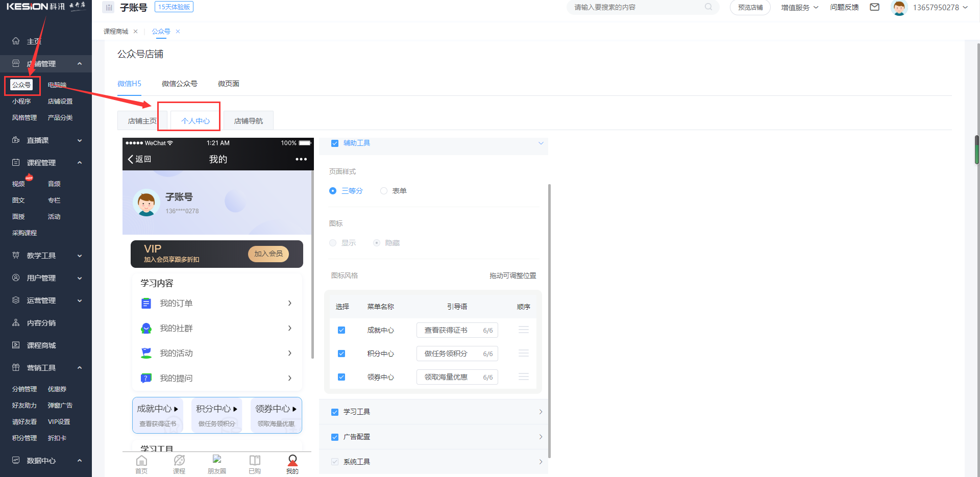Viewport: 980px width, 477px height.
Task: Open the message envelope icon
Action: tap(874, 7)
